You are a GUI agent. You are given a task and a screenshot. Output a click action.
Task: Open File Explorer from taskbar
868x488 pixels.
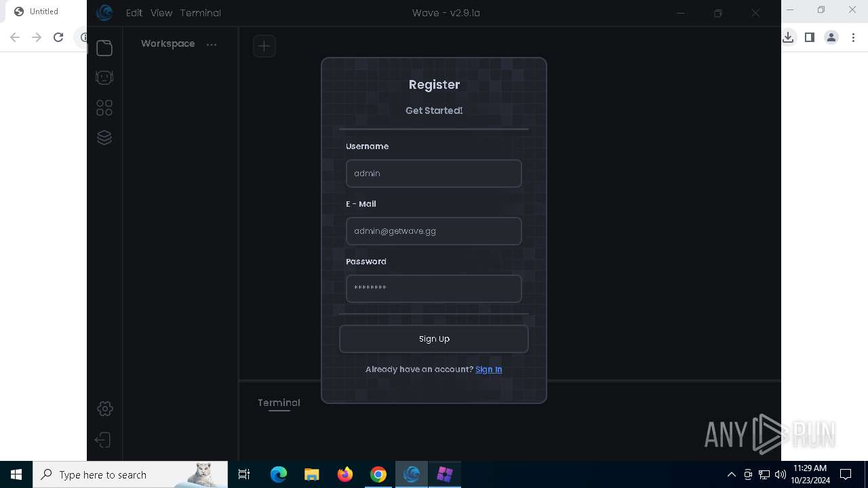click(x=312, y=474)
